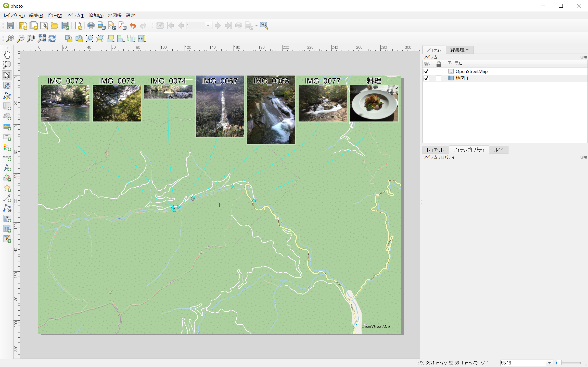Image resolution: width=588 pixels, height=367 pixels.
Task: Open the atlas page number dropdown
Action: pyautogui.click(x=208, y=26)
